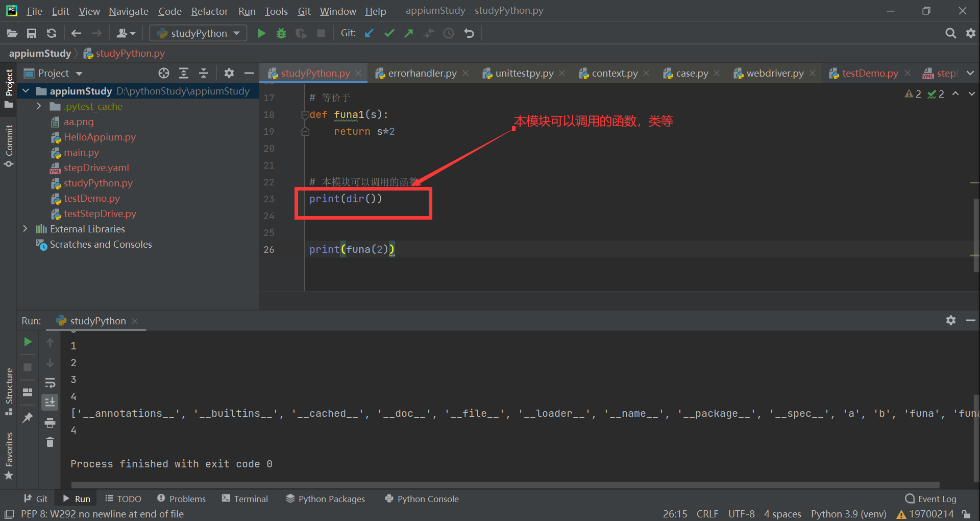Run with coverage icon
Image resolution: width=980 pixels, height=521 pixels.
coord(301,33)
